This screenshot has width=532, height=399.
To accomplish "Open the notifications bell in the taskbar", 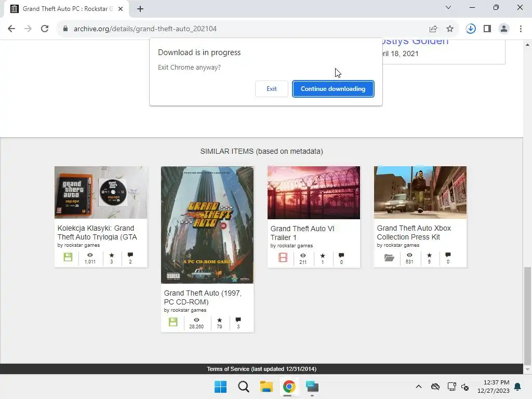I will tap(518, 387).
